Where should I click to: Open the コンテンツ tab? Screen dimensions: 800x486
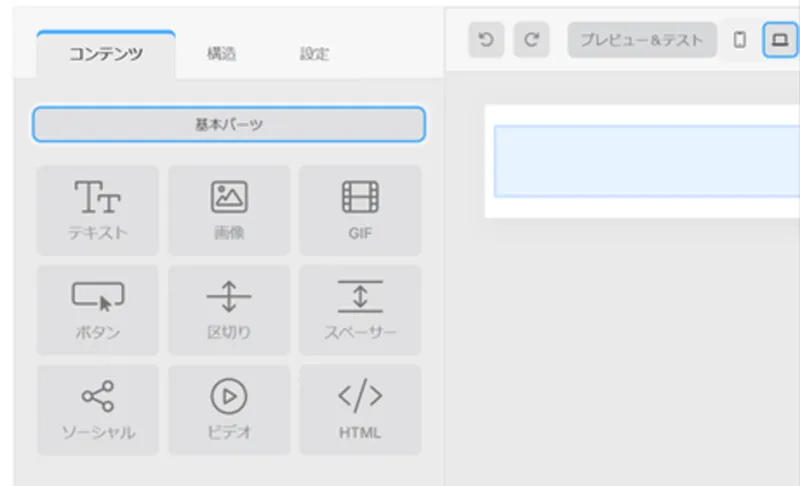coord(106,54)
